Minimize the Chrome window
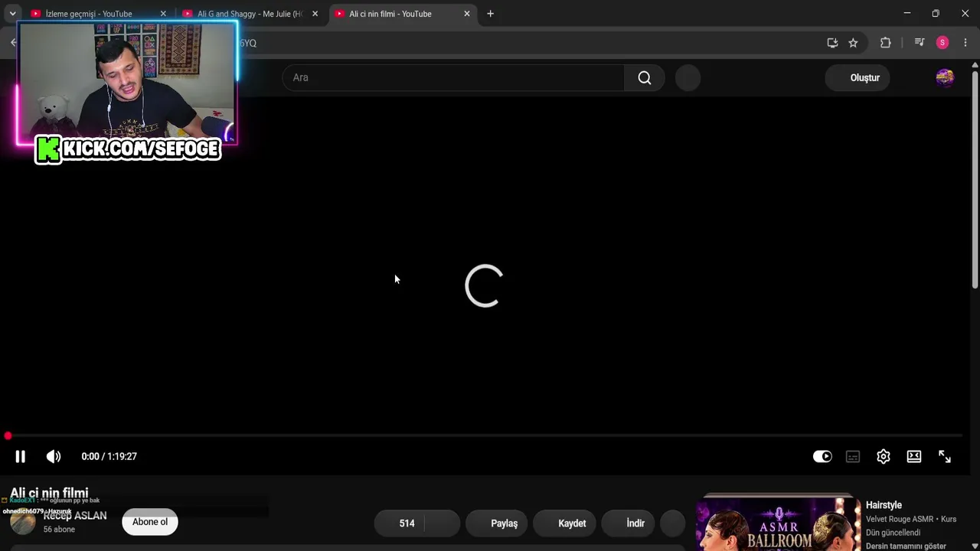Screen dimensions: 980x551 (x=907, y=14)
